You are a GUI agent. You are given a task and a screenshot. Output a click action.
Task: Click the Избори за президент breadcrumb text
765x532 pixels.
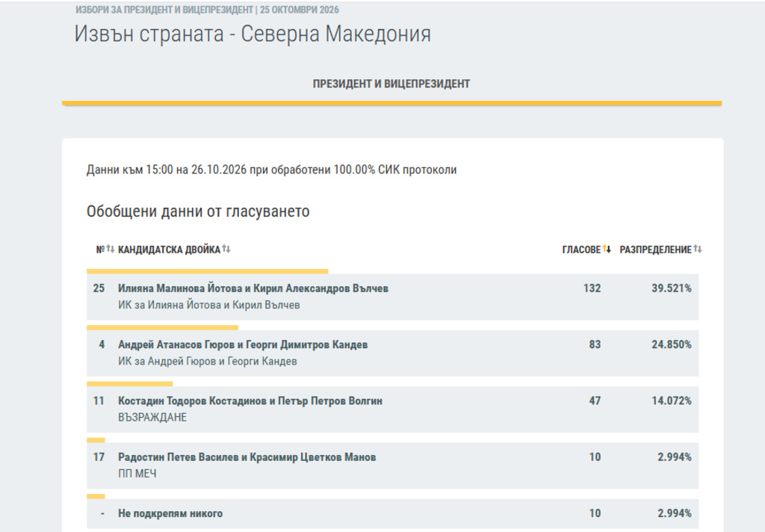point(207,10)
